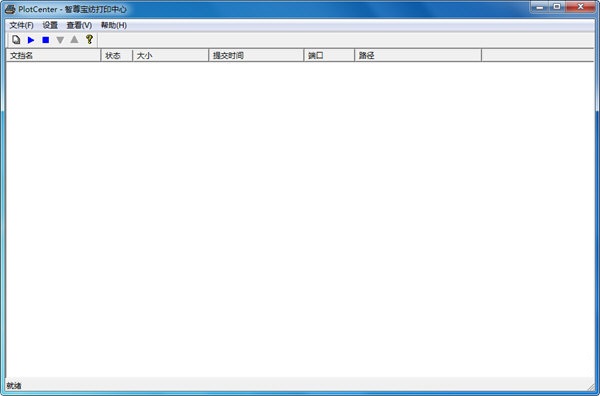
Task: Click the PlotCenter printer icon in title bar
Action: pos(10,9)
